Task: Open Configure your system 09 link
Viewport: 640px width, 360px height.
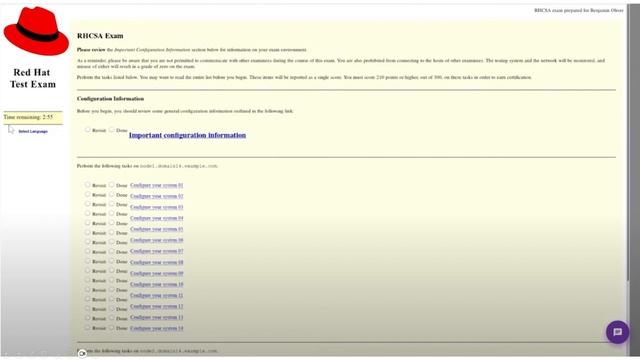Action: (x=157, y=273)
